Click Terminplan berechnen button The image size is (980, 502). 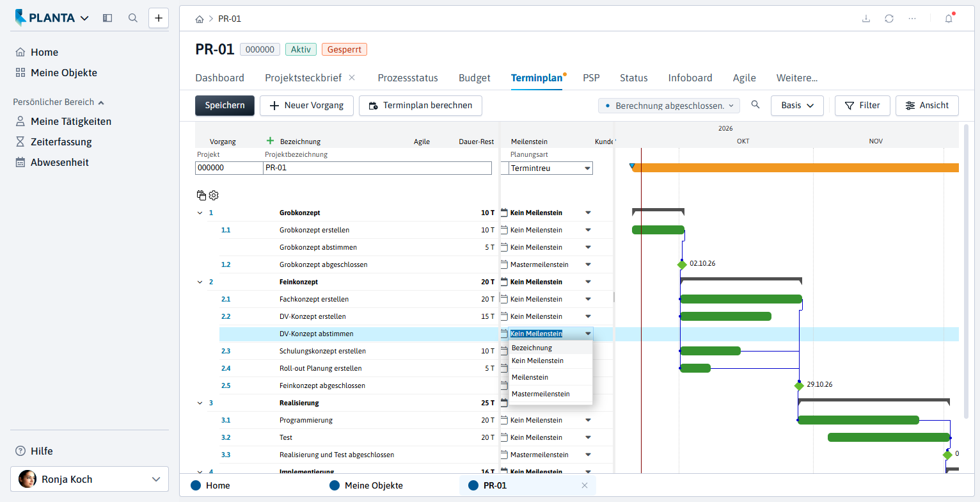[x=420, y=105]
